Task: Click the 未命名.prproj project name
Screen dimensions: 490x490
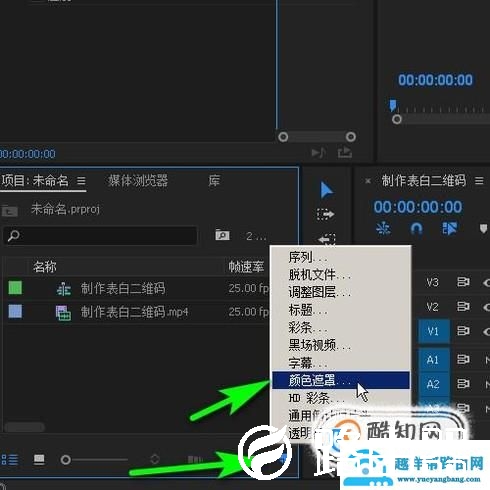Action: [x=65, y=210]
